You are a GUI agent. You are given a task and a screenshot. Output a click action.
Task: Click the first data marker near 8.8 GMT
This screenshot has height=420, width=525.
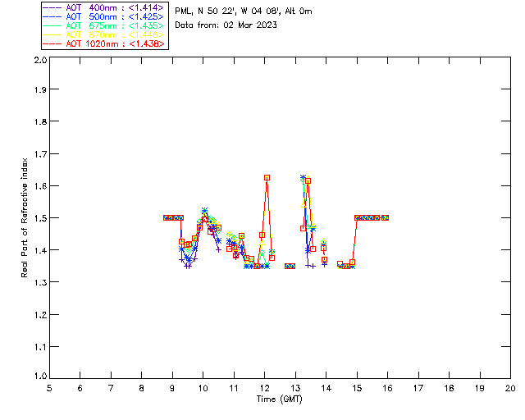tap(166, 217)
